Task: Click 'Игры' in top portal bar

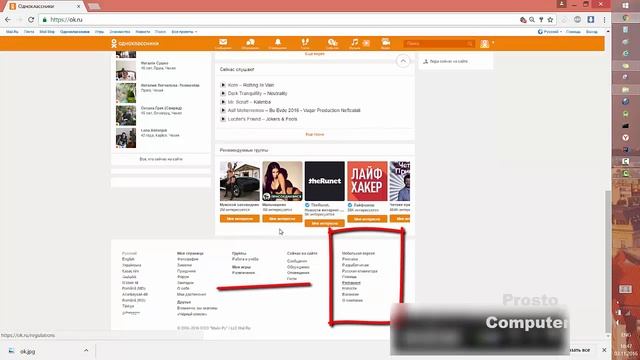Action: pos(100,31)
